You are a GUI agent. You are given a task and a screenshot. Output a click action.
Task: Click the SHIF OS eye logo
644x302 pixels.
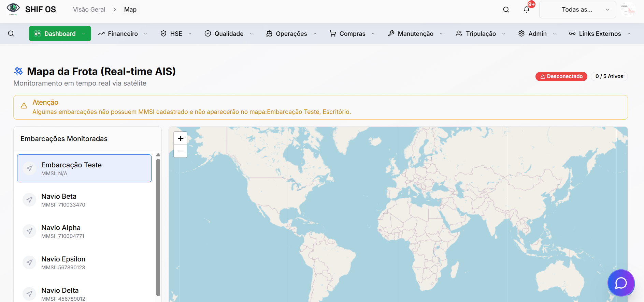13,9
